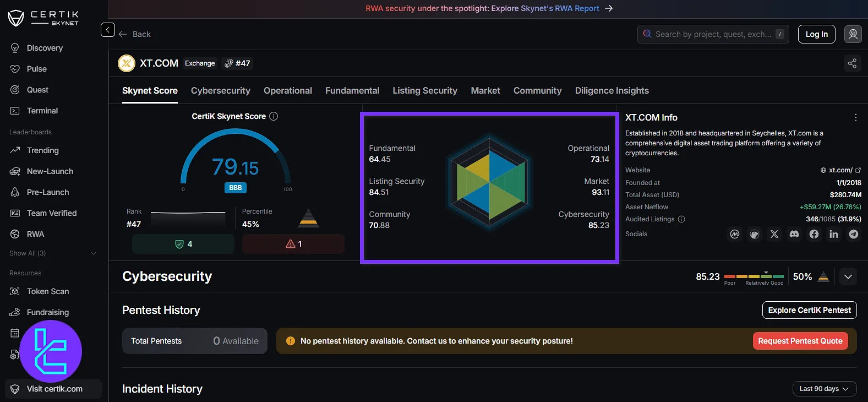
Task: Click the #47 rank badge in header
Action: (x=237, y=63)
